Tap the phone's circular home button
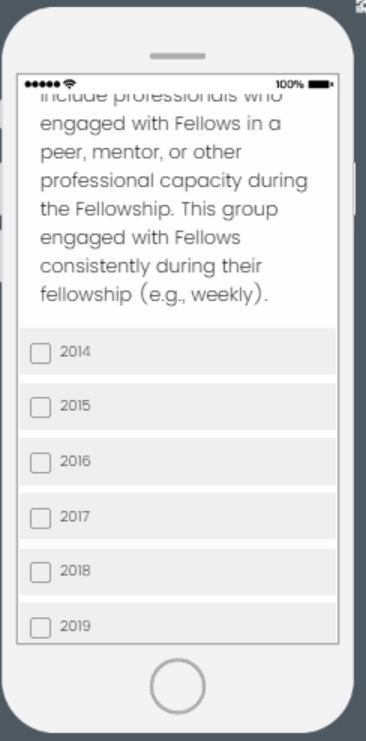The image size is (366, 741). (x=178, y=686)
